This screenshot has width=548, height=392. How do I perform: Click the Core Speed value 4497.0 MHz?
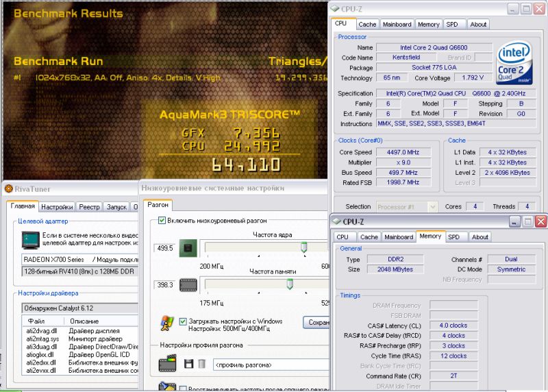(x=403, y=152)
